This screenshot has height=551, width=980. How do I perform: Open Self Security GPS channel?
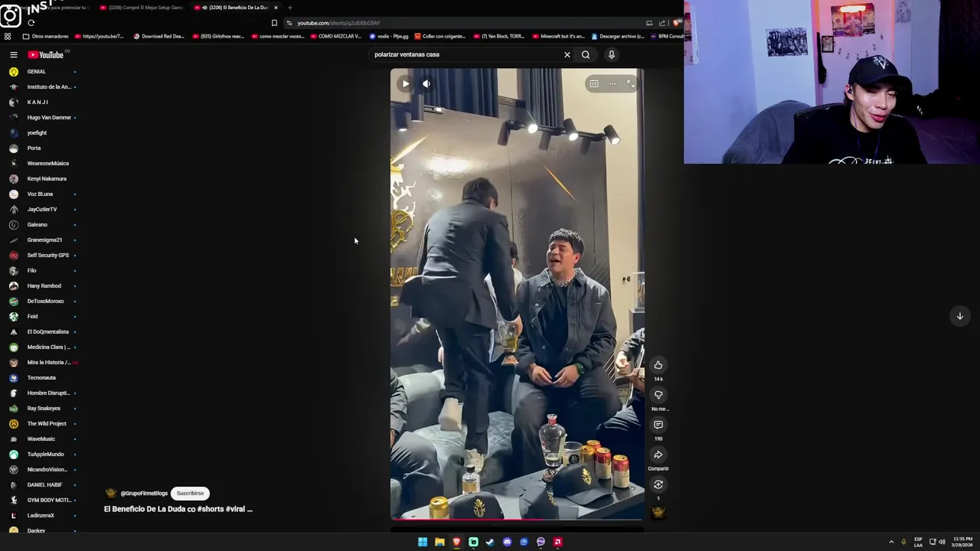click(47, 255)
